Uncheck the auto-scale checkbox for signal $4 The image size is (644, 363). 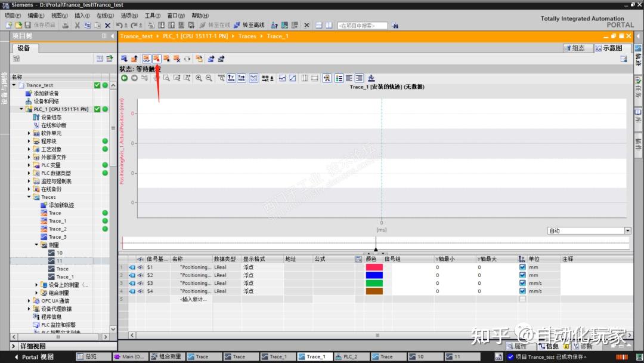tap(522, 291)
